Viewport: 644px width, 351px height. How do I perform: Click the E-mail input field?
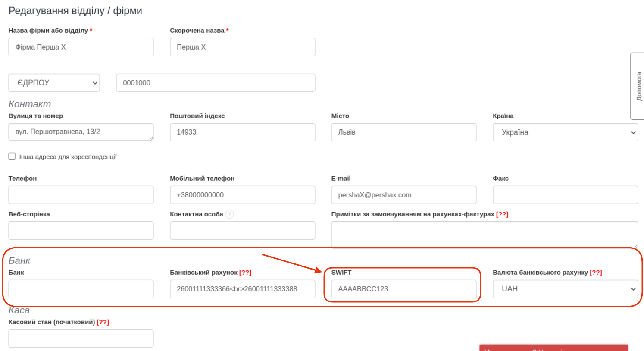tap(403, 195)
